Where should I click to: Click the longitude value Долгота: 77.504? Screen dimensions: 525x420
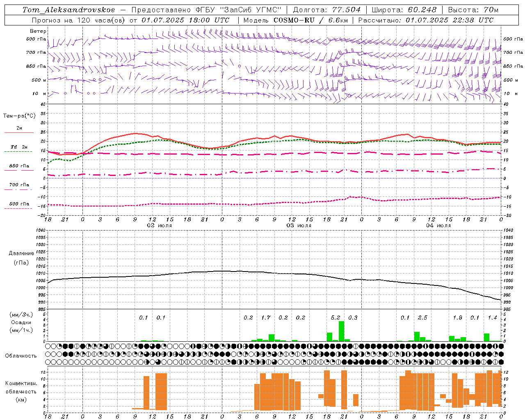pyautogui.click(x=327, y=10)
